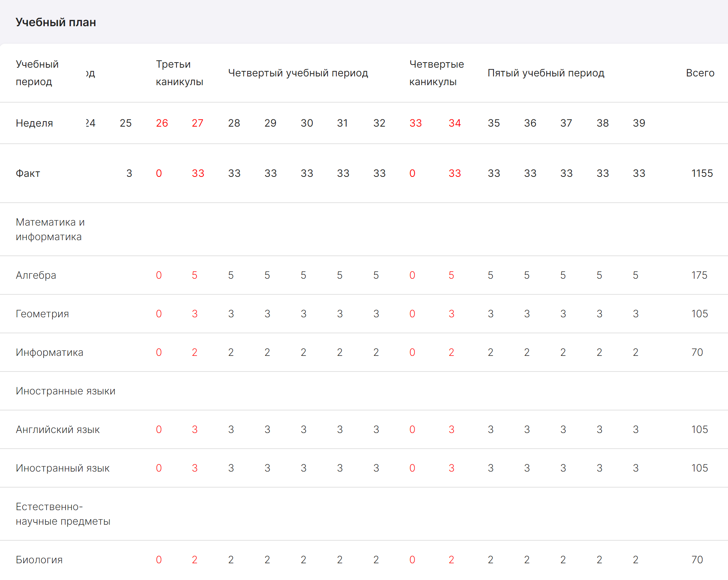Click Информатика value under week 39
728x580 pixels.
tap(636, 352)
